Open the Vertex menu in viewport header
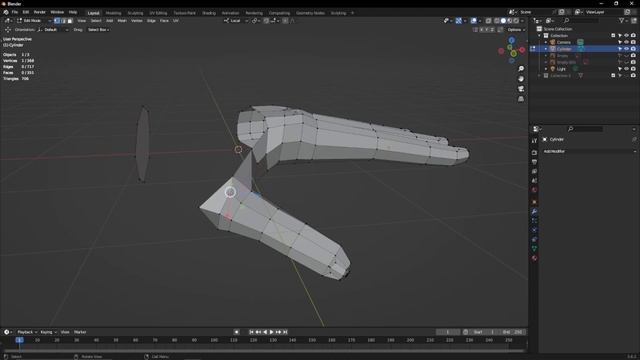 [137, 21]
